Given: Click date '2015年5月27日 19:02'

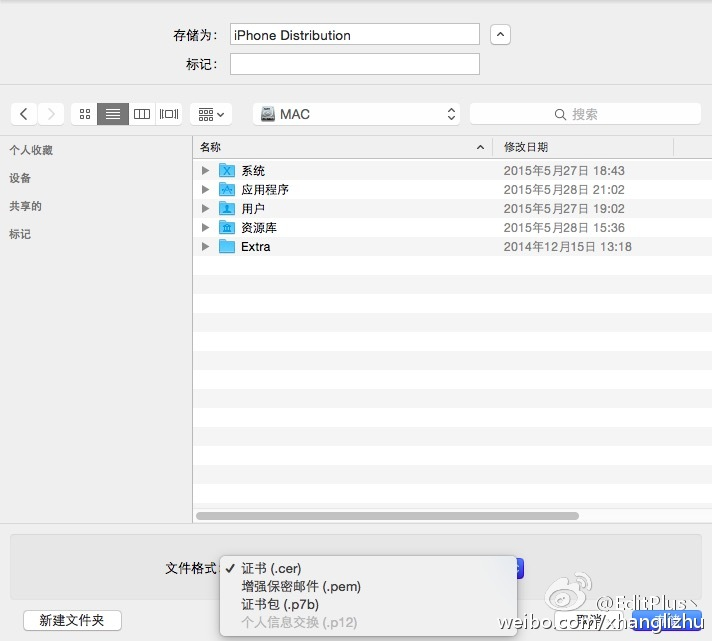Looking at the screenshot, I should click(x=564, y=209).
